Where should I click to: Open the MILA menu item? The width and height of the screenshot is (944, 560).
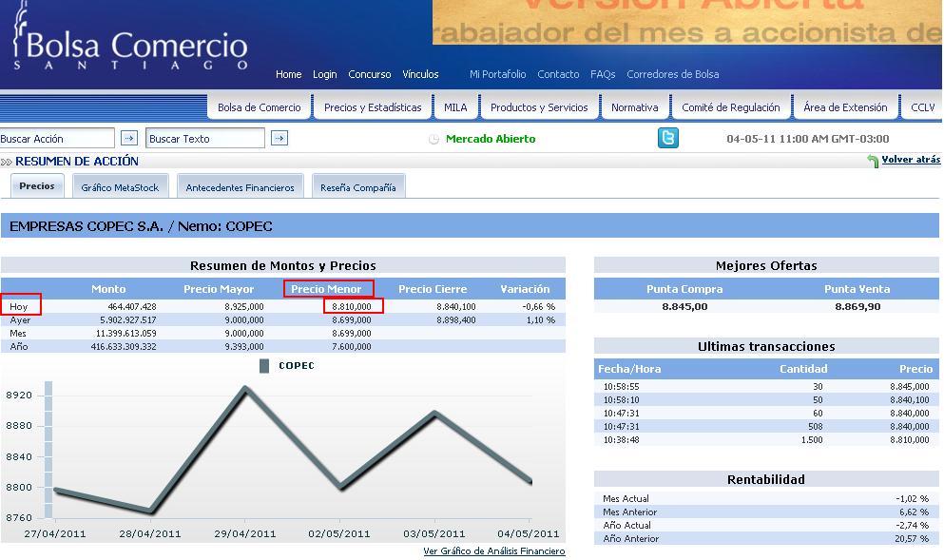[x=455, y=107]
